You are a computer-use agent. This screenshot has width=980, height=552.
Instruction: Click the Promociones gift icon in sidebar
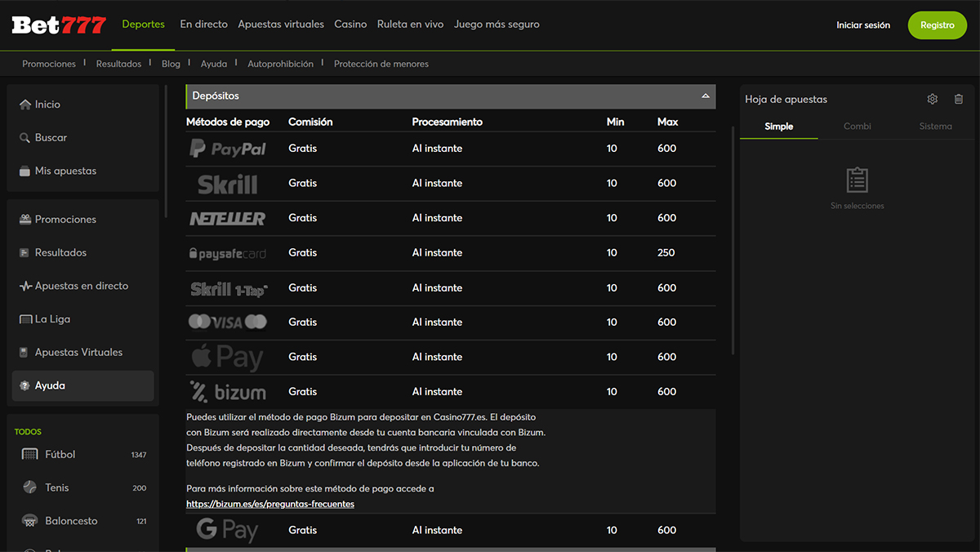pos(25,220)
